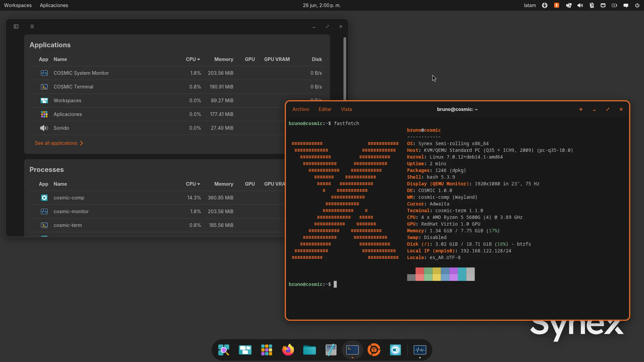644x362 pixels.
Task: Select the Sonido row name
Action: (x=61, y=128)
